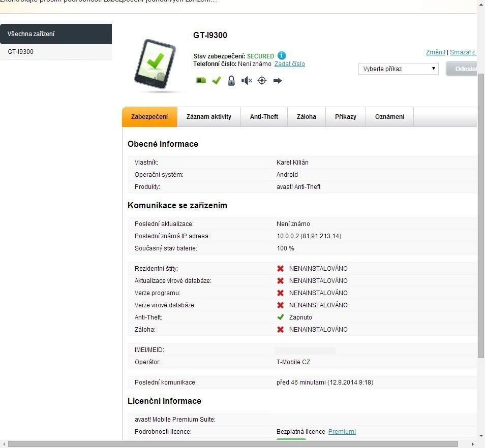Viewport: 485px width, 448px height.
Task: Click the black right arrow forwarding icon
Action: (278, 81)
